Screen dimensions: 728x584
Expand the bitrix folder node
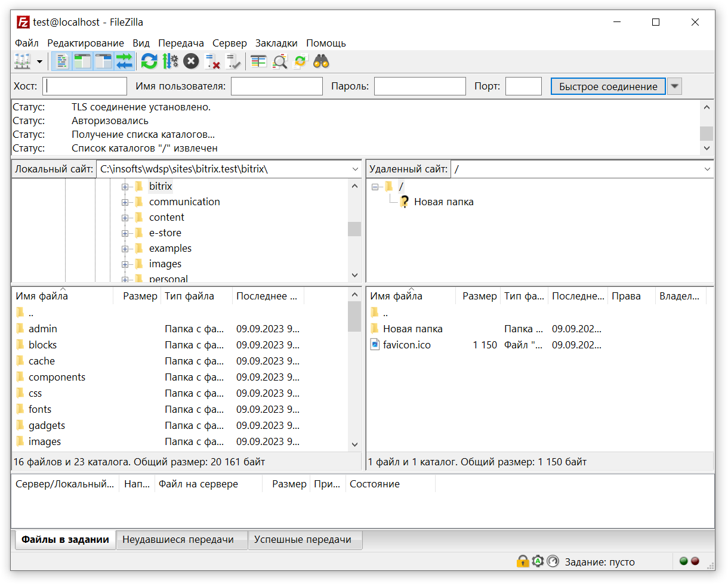pyautogui.click(x=125, y=187)
